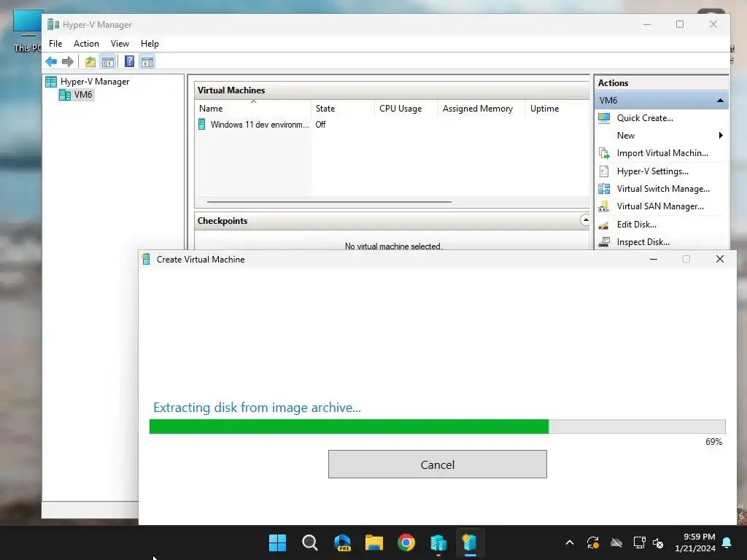Sort by the CPU Usage column header
Image resolution: width=747 pixels, height=560 pixels.
pos(406,109)
